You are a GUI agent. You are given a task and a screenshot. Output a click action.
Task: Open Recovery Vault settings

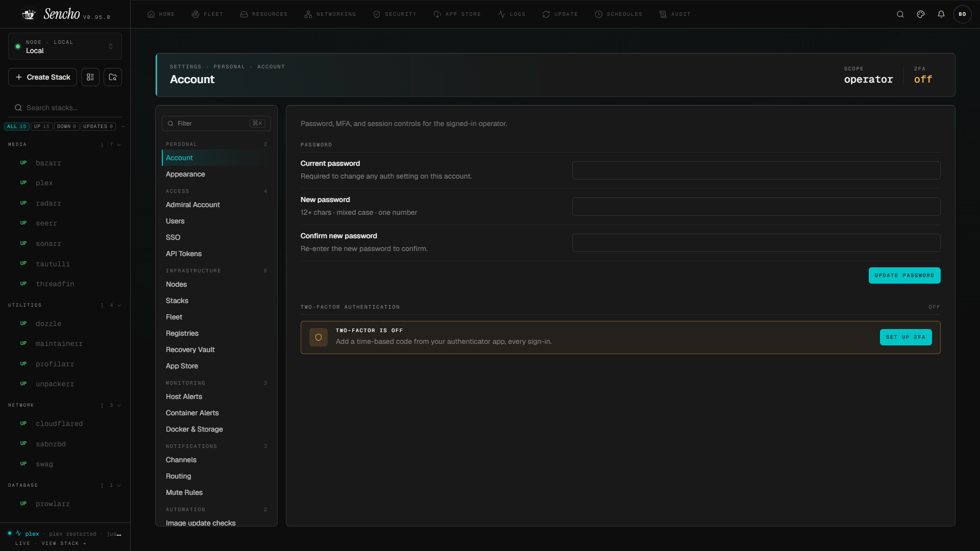tap(216, 349)
